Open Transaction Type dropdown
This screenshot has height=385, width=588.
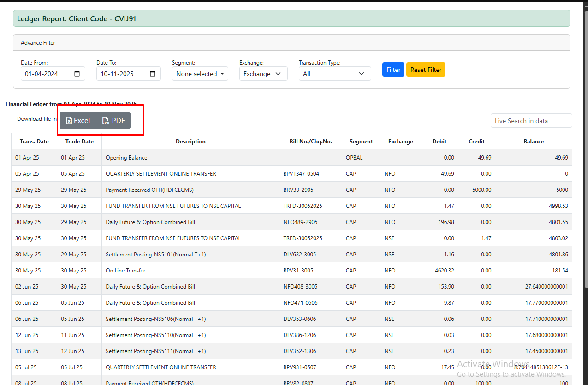click(334, 74)
